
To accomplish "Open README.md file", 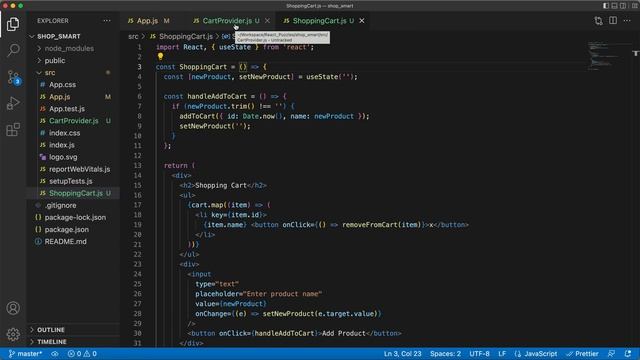I will tap(65, 242).
